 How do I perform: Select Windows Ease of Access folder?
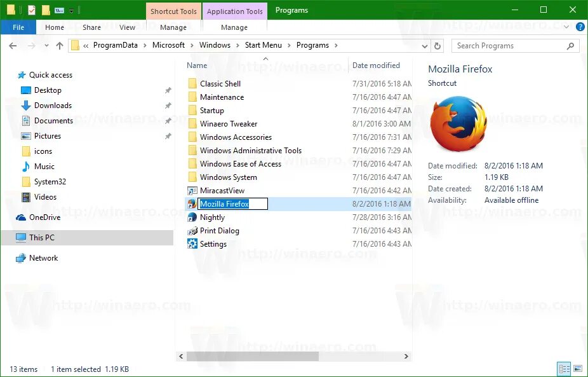coord(241,164)
